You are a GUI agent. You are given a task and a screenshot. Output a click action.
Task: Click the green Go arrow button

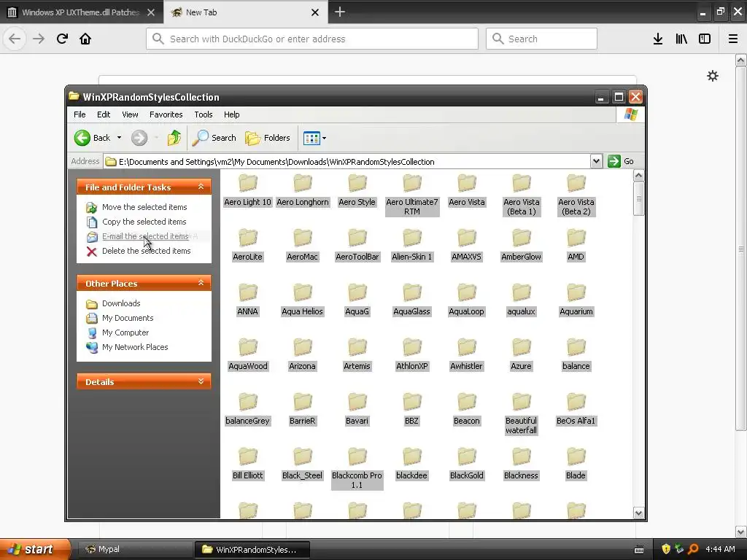pos(614,161)
